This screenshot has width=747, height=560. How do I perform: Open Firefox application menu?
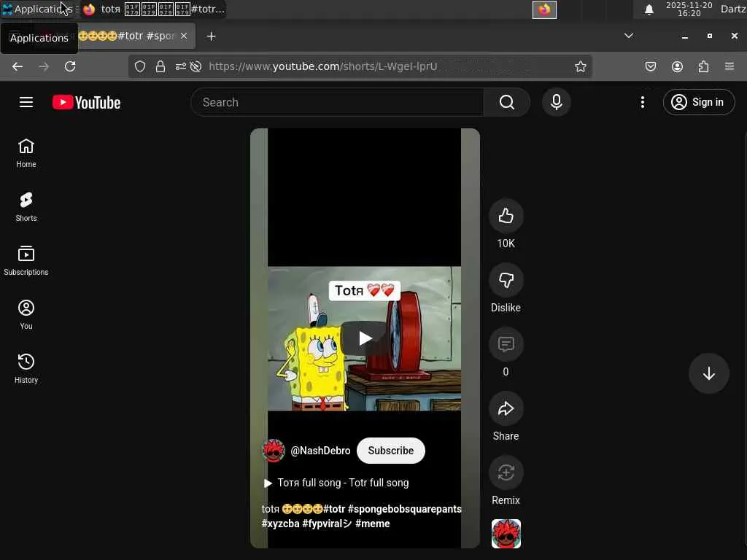pos(729,66)
